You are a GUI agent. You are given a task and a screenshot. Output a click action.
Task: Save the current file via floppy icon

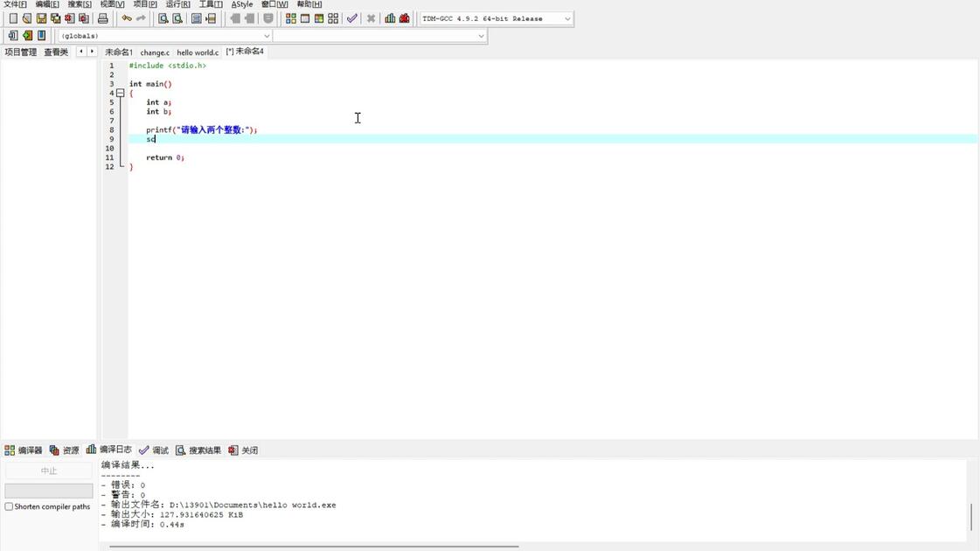pyautogui.click(x=41, y=18)
